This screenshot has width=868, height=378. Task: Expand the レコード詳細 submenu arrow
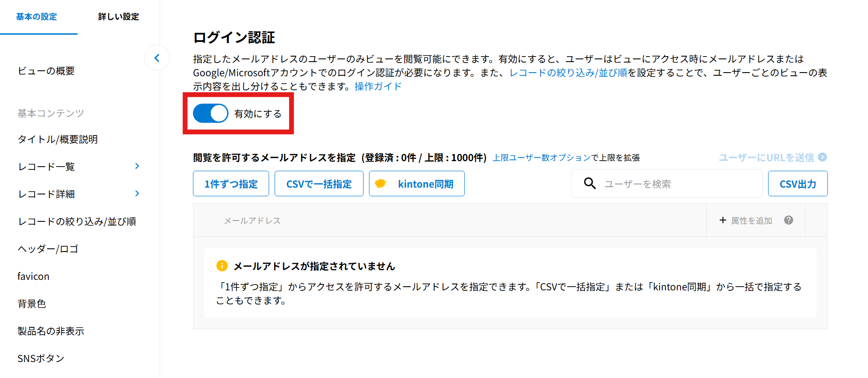click(x=137, y=194)
